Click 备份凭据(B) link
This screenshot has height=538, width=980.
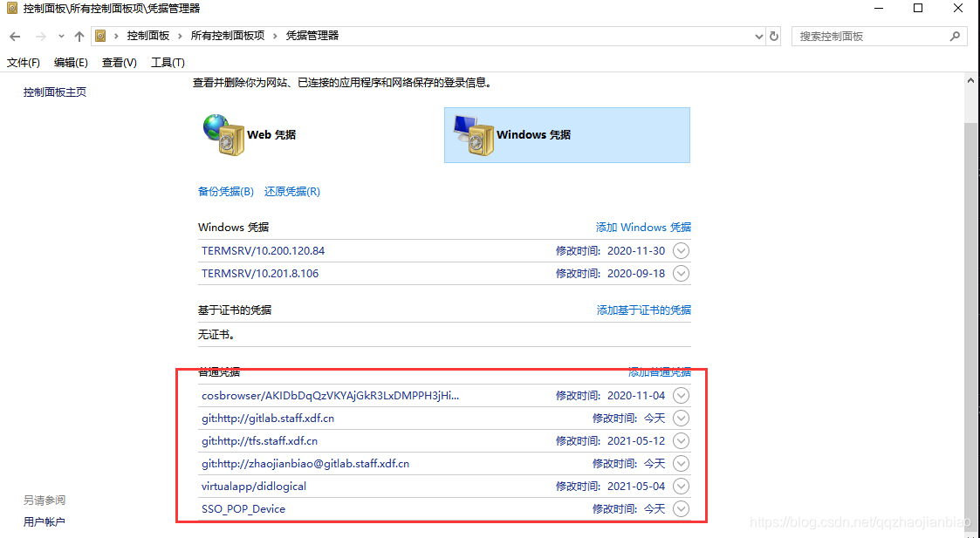pos(226,192)
